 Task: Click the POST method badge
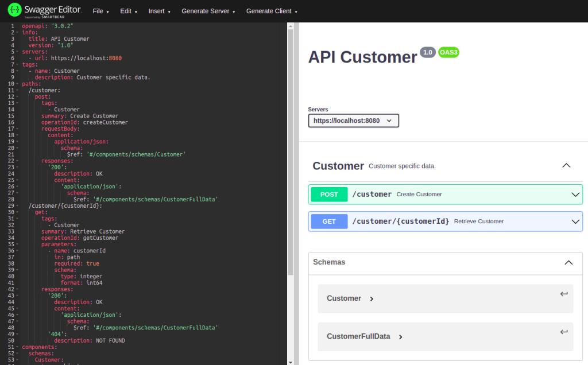point(328,194)
